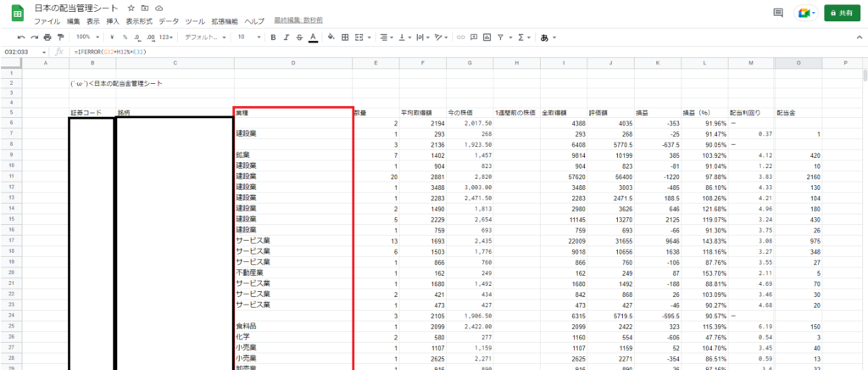This screenshot has height=370, width=868.
Task: Toggle strikethrough formatting
Action: click(299, 37)
